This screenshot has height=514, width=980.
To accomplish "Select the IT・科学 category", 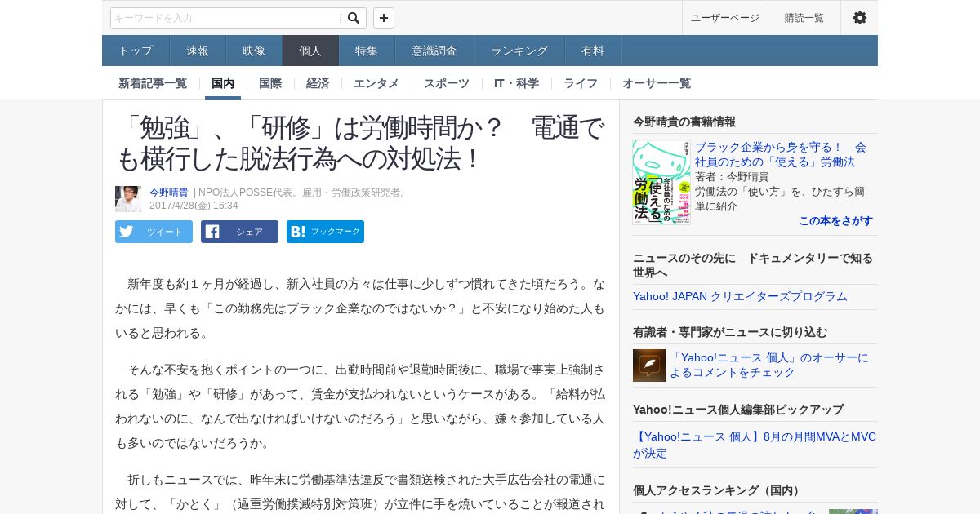I will click(x=516, y=83).
